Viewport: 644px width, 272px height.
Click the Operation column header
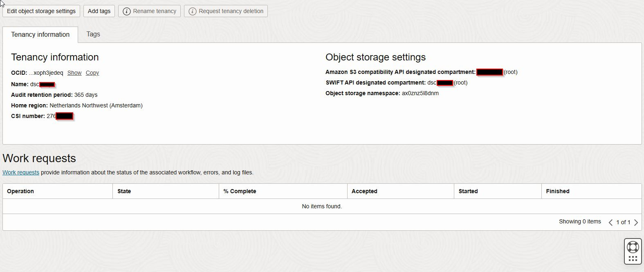[x=20, y=191]
